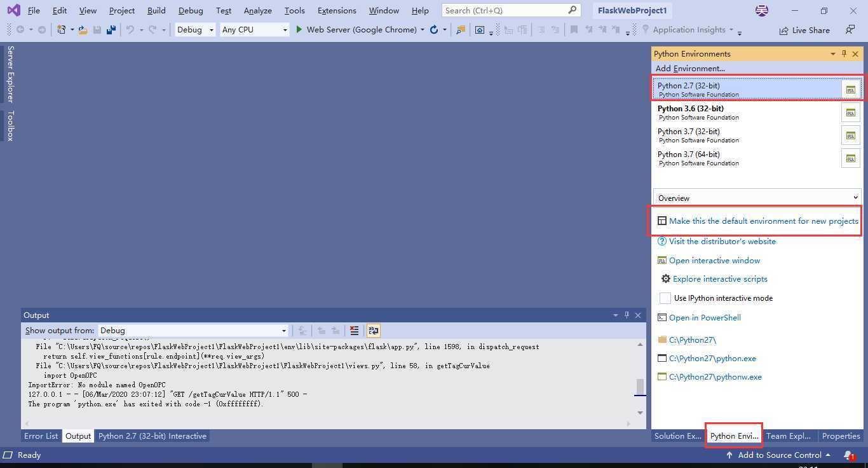Open the Toolbox side tab

click(x=10, y=126)
